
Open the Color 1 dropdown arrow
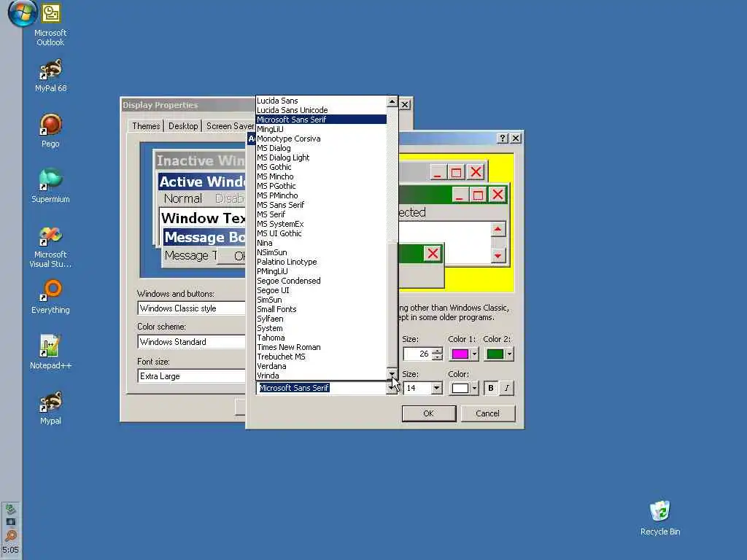474,354
